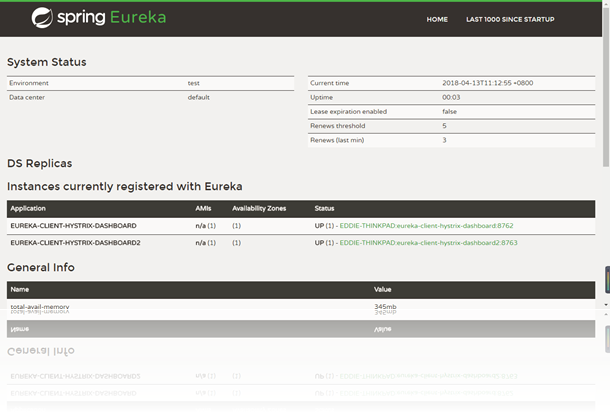Click the AMIs column header
610x412 pixels.
(203, 209)
